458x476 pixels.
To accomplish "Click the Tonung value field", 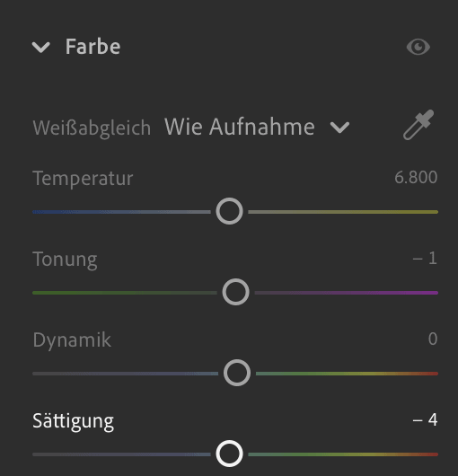I will [x=425, y=259].
